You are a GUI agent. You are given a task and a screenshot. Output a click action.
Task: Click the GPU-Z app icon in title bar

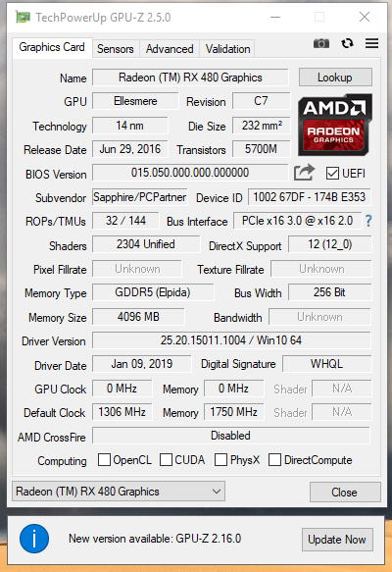[x=23, y=17]
